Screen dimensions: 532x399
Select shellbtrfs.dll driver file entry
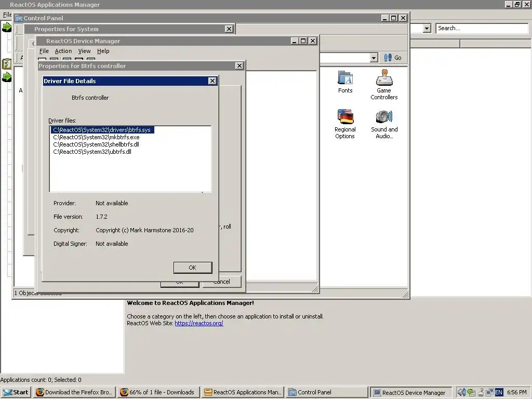point(96,144)
